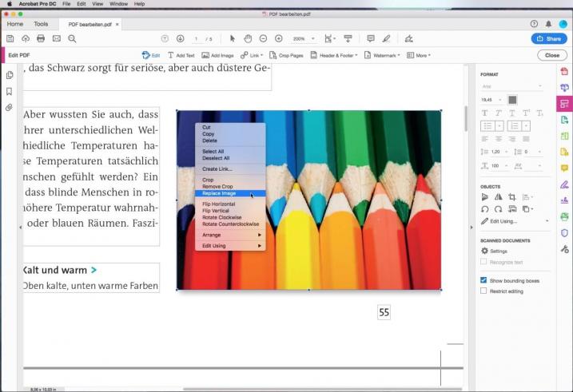Viewport: 573px width, 392px height.
Task: Enable the Restrict editing checkbox
Action: 483,291
